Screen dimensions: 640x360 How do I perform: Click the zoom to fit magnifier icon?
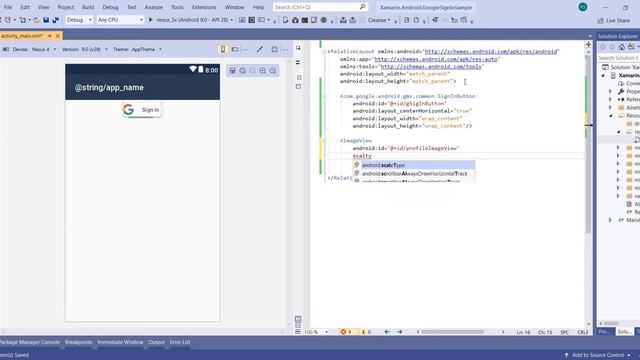click(242, 71)
